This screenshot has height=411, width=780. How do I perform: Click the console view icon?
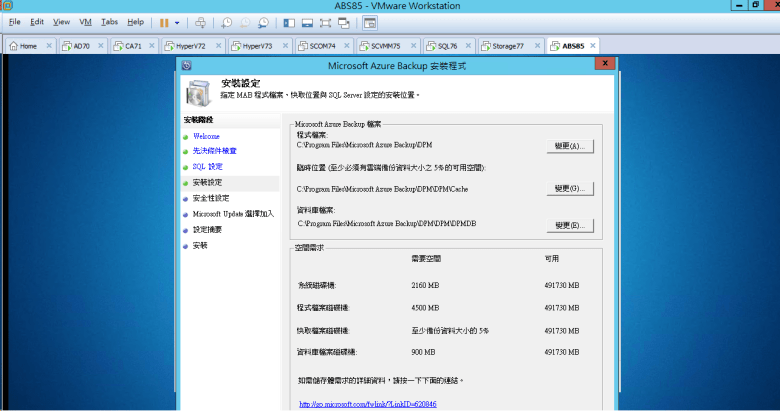pos(370,21)
